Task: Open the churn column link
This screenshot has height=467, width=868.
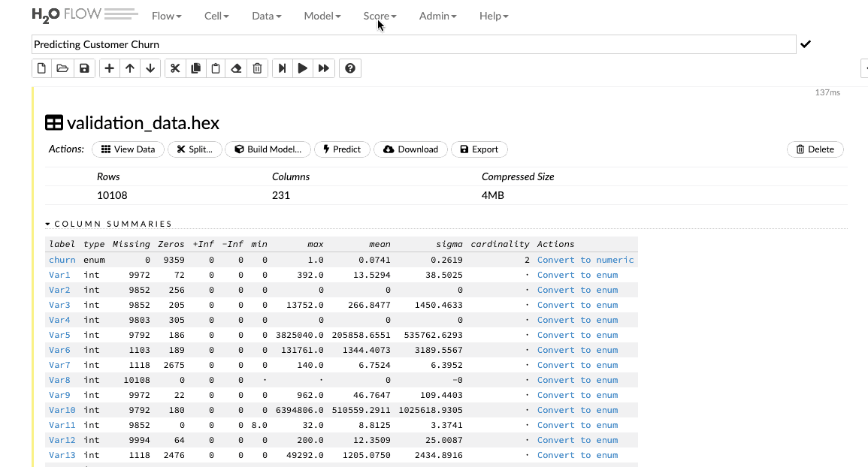Action: [62, 260]
